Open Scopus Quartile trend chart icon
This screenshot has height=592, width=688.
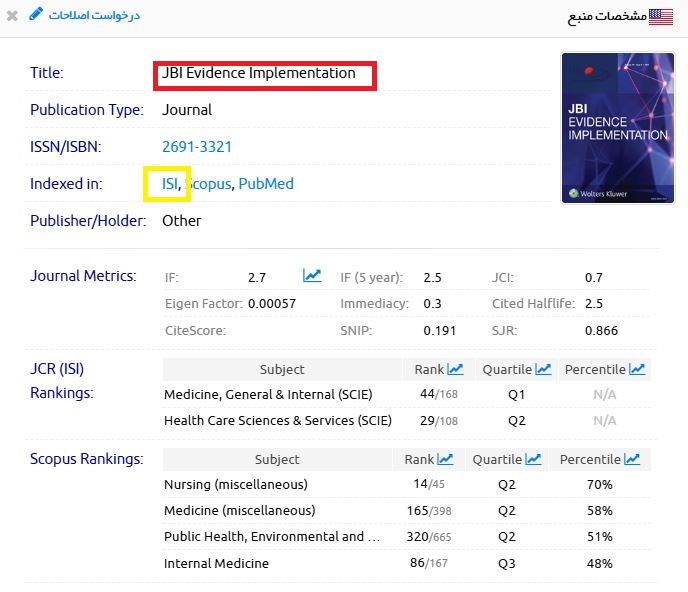tap(533, 459)
